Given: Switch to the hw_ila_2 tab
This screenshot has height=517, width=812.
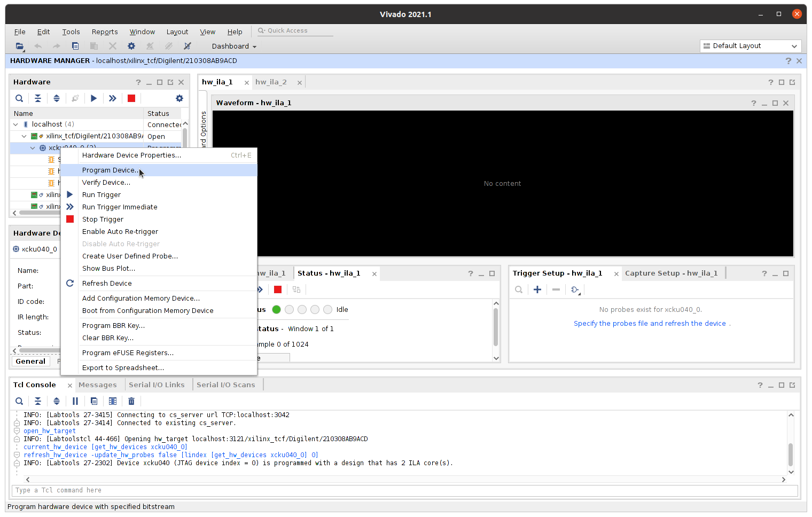Looking at the screenshot, I should click(x=271, y=82).
